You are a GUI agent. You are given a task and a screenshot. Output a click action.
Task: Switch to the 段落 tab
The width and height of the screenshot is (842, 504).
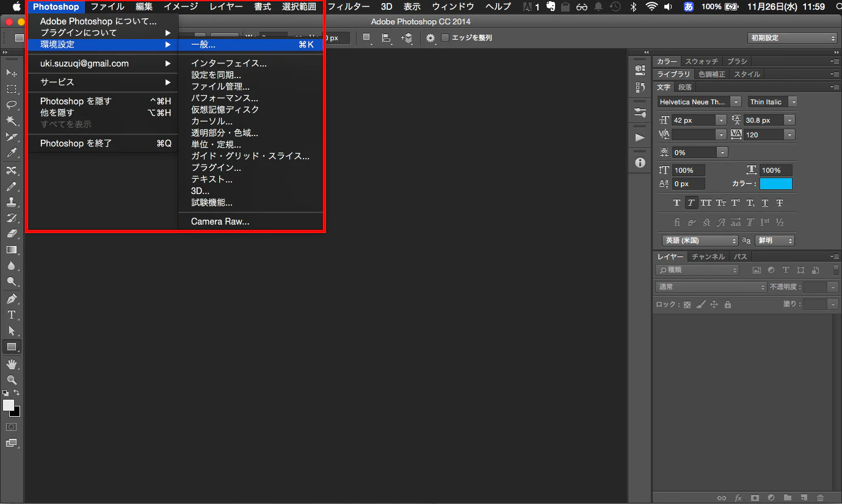pos(685,87)
